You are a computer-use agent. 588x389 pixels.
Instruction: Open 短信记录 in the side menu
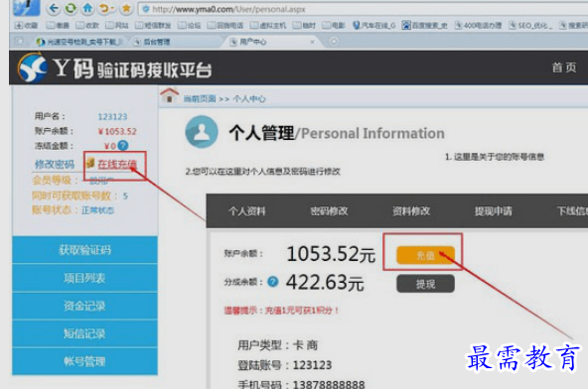click(84, 333)
